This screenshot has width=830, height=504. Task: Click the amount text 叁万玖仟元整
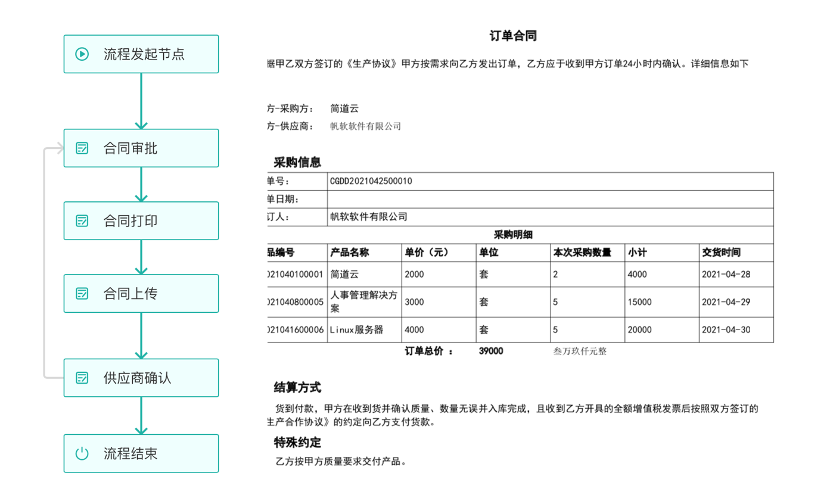(x=580, y=351)
